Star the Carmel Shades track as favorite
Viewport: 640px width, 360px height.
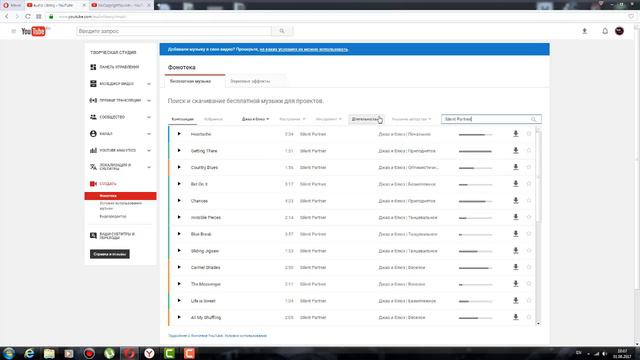coord(529,267)
